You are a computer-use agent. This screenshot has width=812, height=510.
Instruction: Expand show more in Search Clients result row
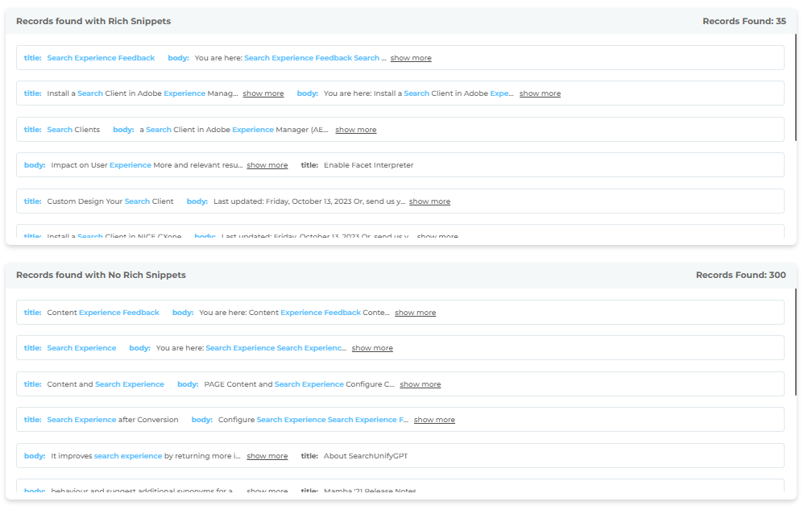(x=355, y=130)
